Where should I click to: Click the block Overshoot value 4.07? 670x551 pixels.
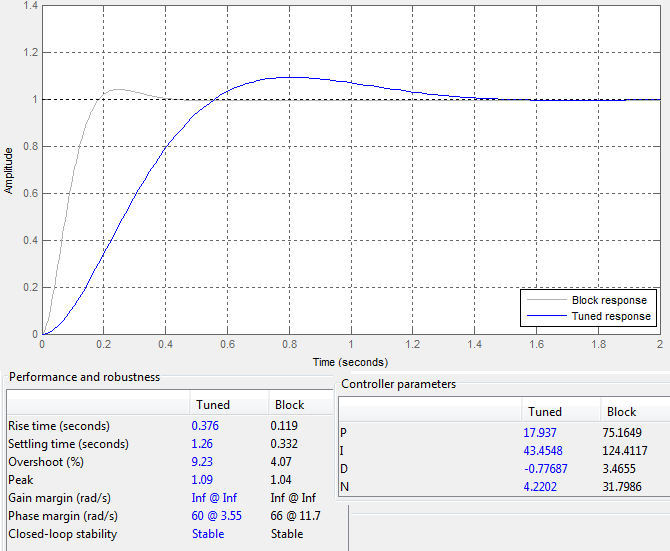point(283,462)
